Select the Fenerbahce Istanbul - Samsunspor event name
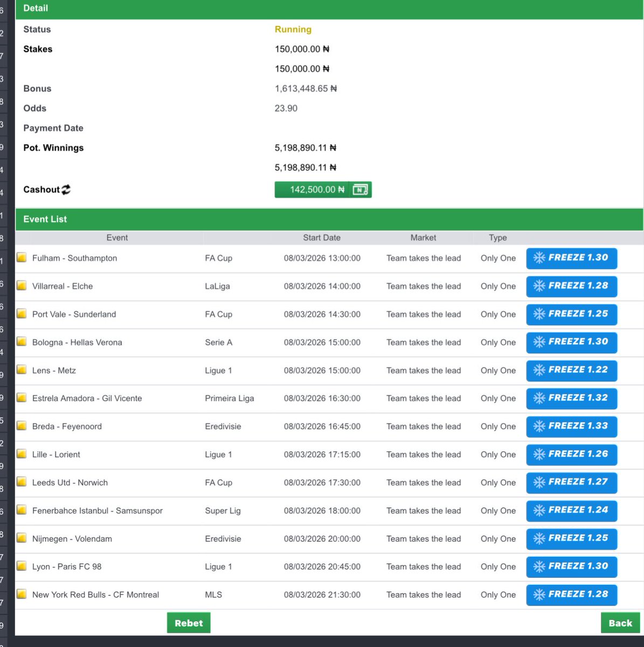The image size is (644, 647). coord(98,511)
